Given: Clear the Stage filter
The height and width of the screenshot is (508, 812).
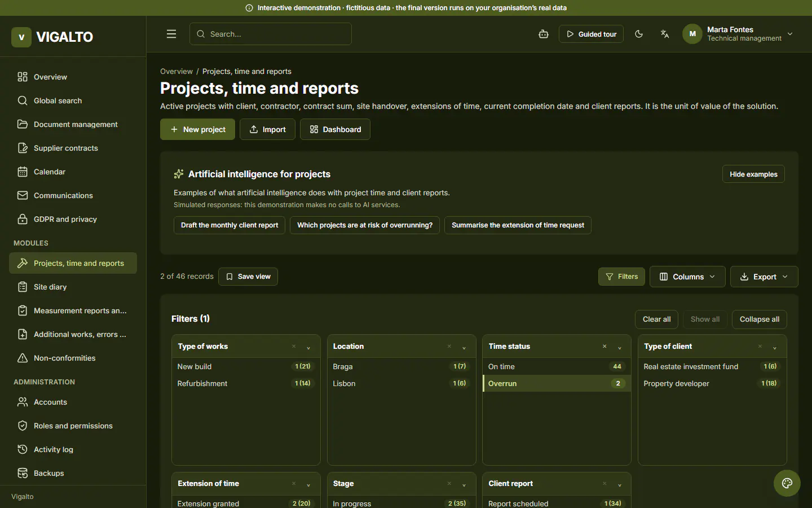Looking at the screenshot, I should [x=449, y=484].
